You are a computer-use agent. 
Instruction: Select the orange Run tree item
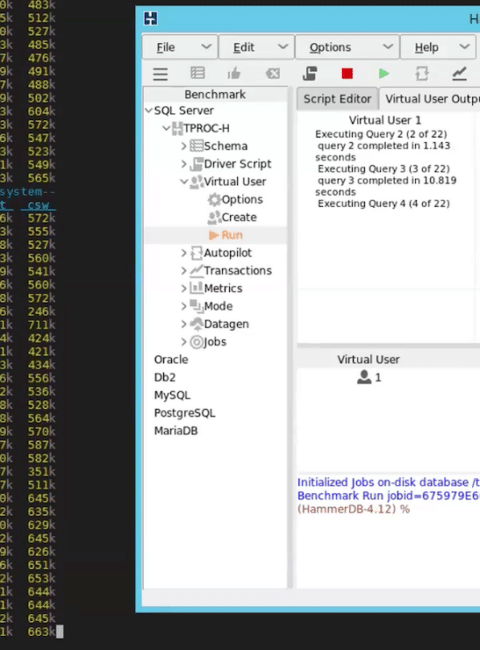(225, 235)
